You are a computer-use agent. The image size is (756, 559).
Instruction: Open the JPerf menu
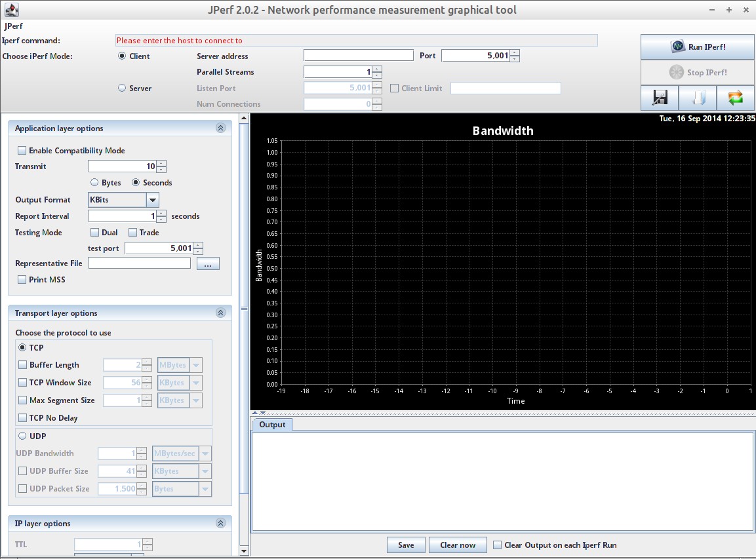[x=14, y=26]
